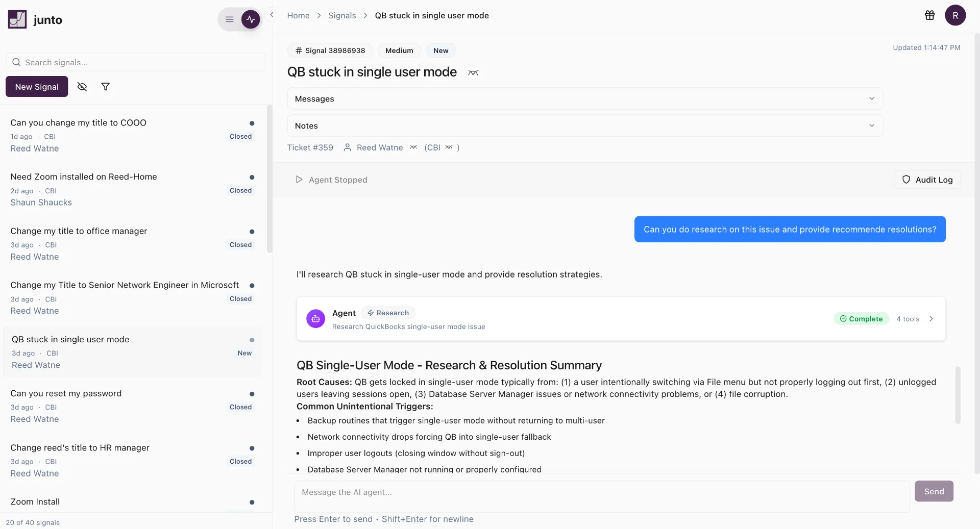Viewport: 980px width, 529px height.
Task: Click the person icon beside Reed Watne
Action: [348, 147]
